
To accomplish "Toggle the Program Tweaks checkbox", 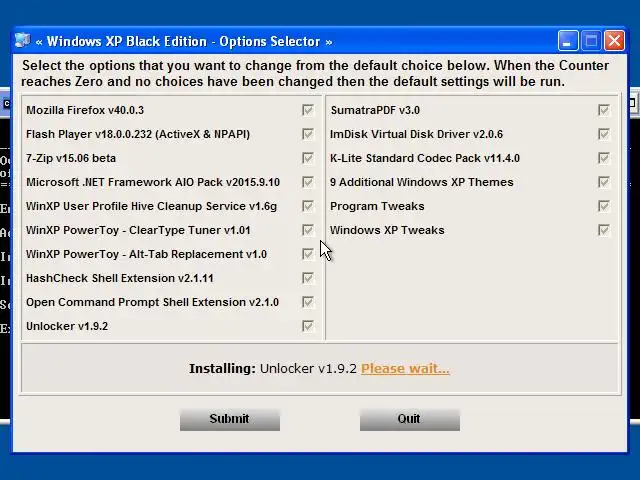I will [x=604, y=206].
